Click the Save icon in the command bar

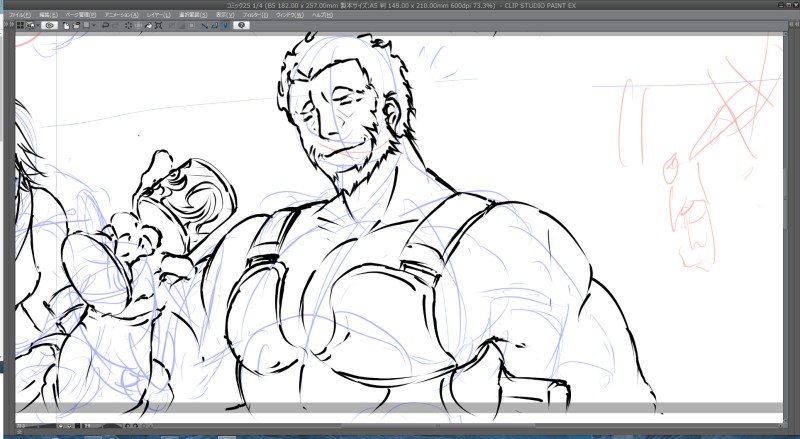pyautogui.click(x=87, y=25)
